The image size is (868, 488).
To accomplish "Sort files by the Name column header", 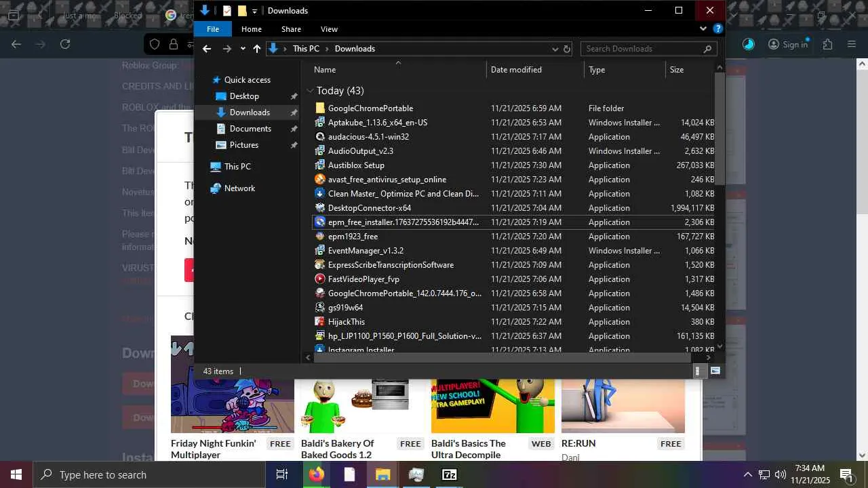I will tap(325, 70).
